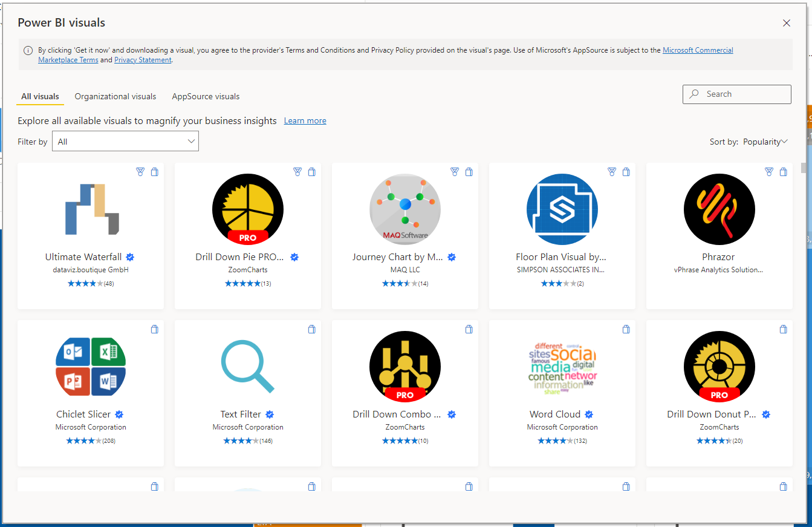Switch to the All visuals tab
This screenshot has width=812, height=527.
(x=41, y=96)
